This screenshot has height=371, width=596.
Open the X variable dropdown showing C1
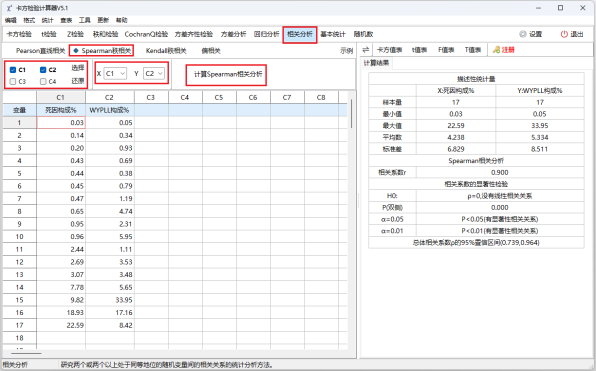pyautogui.click(x=115, y=73)
